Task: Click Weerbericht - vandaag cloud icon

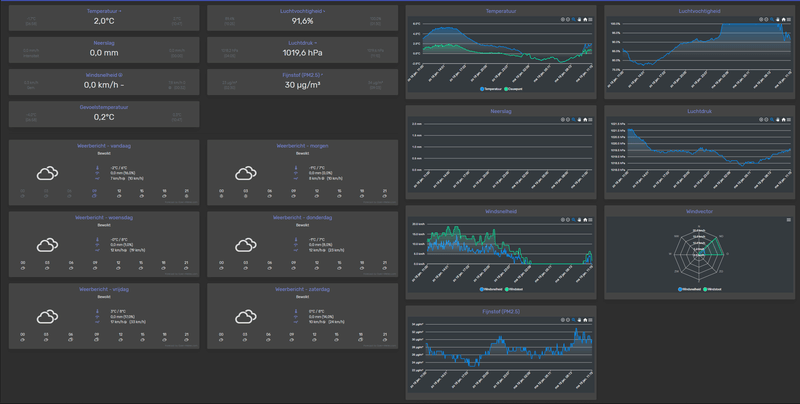Action: (x=47, y=173)
